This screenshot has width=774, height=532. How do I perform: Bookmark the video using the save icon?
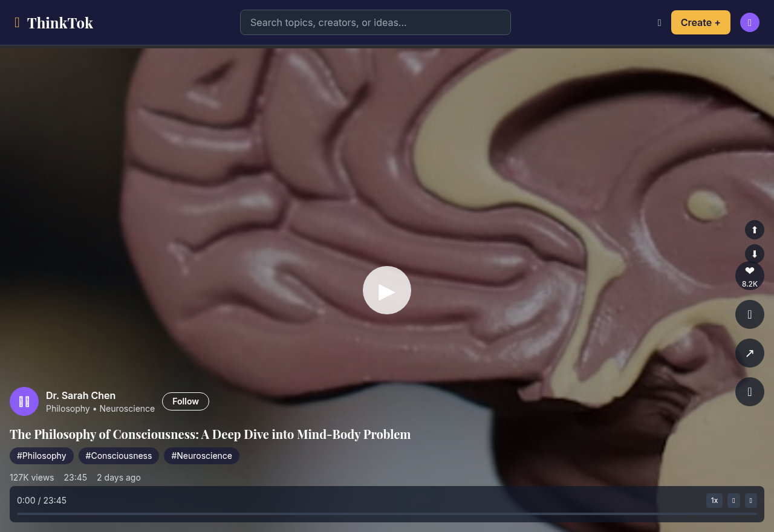coord(749,391)
